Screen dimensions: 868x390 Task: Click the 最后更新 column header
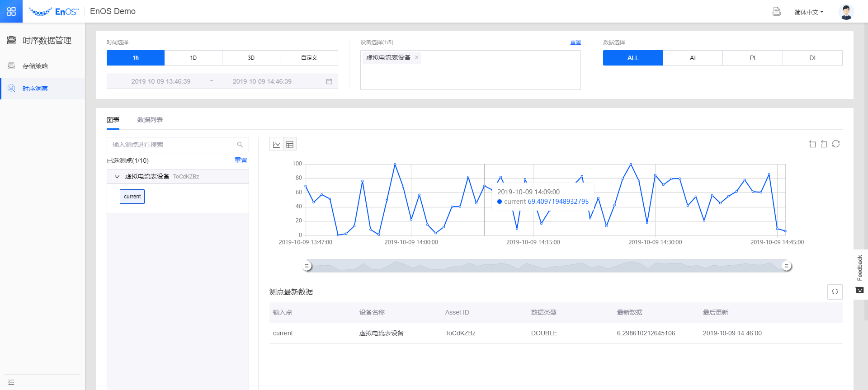[x=716, y=312]
